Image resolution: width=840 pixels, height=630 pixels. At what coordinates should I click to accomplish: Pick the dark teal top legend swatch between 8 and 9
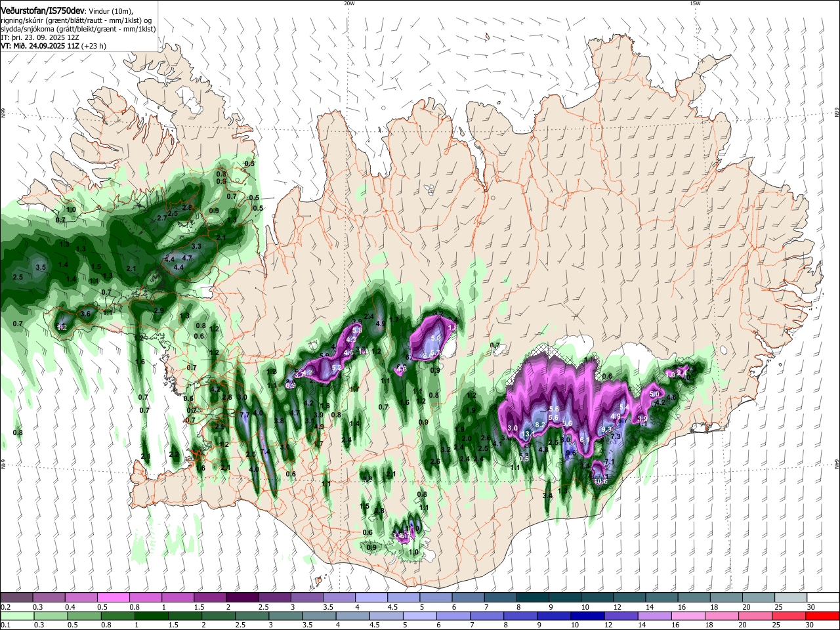pos(534,598)
